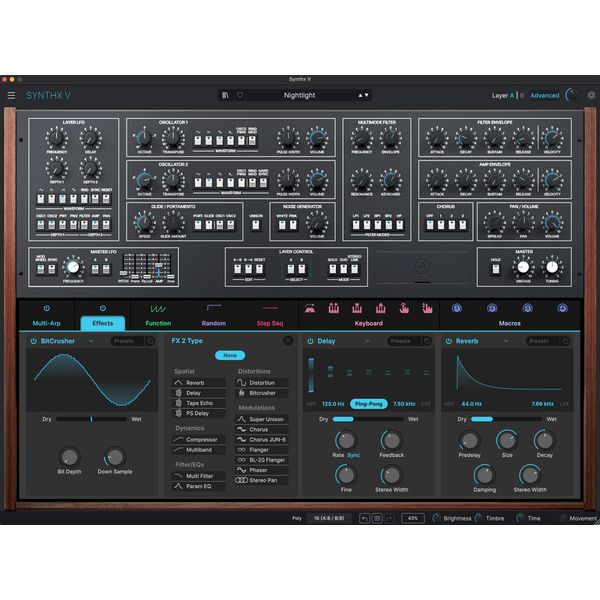The width and height of the screenshot is (600, 600).
Task: Click the Advanced button
Action: tap(545, 95)
